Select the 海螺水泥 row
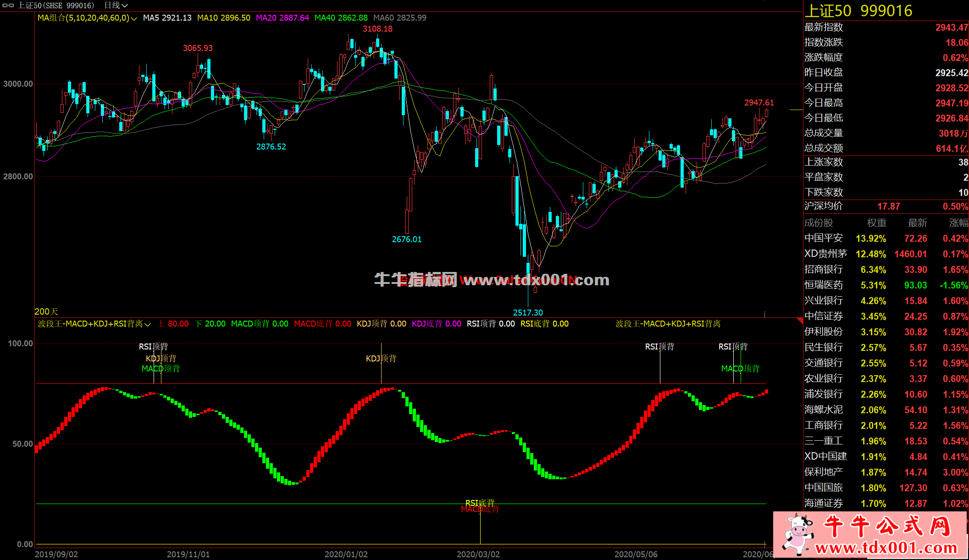Viewport: 969px width, 560px height. pos(886,410)
